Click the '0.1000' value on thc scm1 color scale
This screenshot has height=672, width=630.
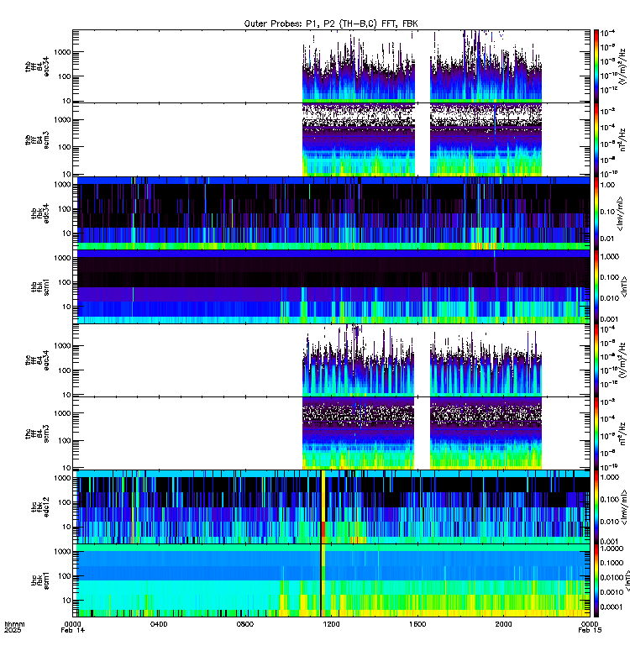click(612, 563)
